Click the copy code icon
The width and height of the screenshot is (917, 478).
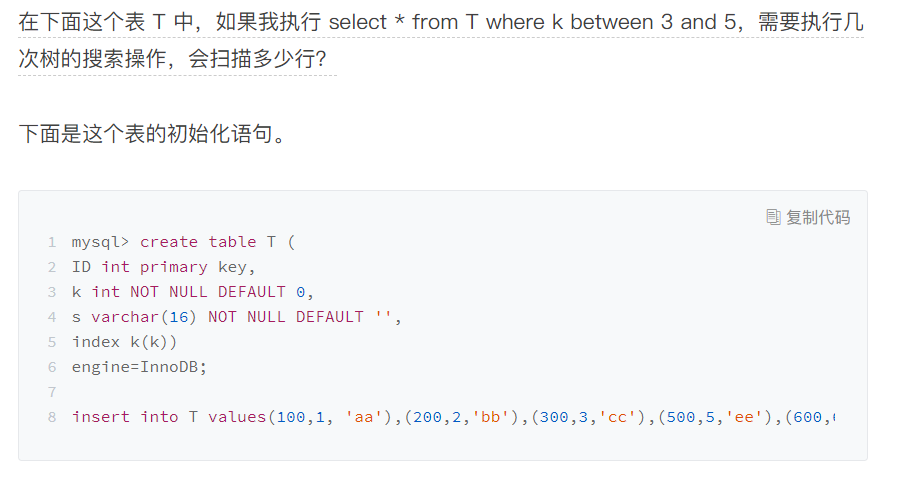[773, 217]
